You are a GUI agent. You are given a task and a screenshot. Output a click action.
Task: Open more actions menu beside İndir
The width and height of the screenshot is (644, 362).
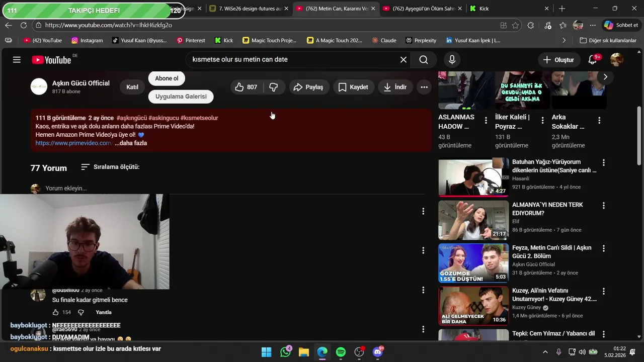point(424,87)
